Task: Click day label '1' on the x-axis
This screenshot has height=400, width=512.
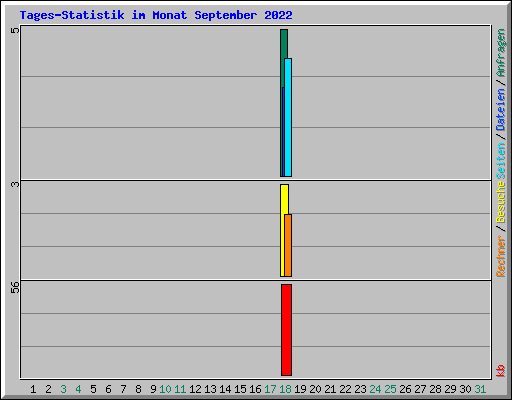Action: click(33, 389)
